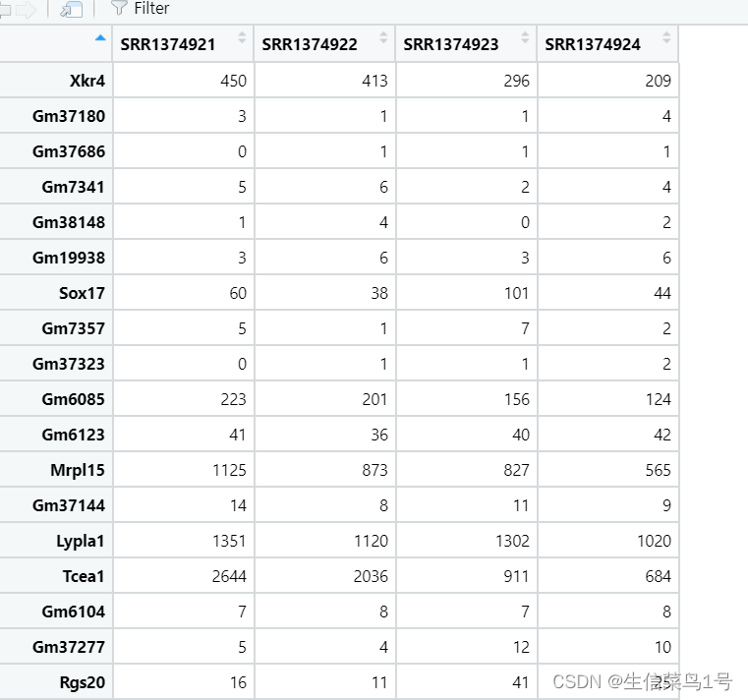Select the Gm37686 row name
Screen dimensions: 748x700
(x=56, y=150)
